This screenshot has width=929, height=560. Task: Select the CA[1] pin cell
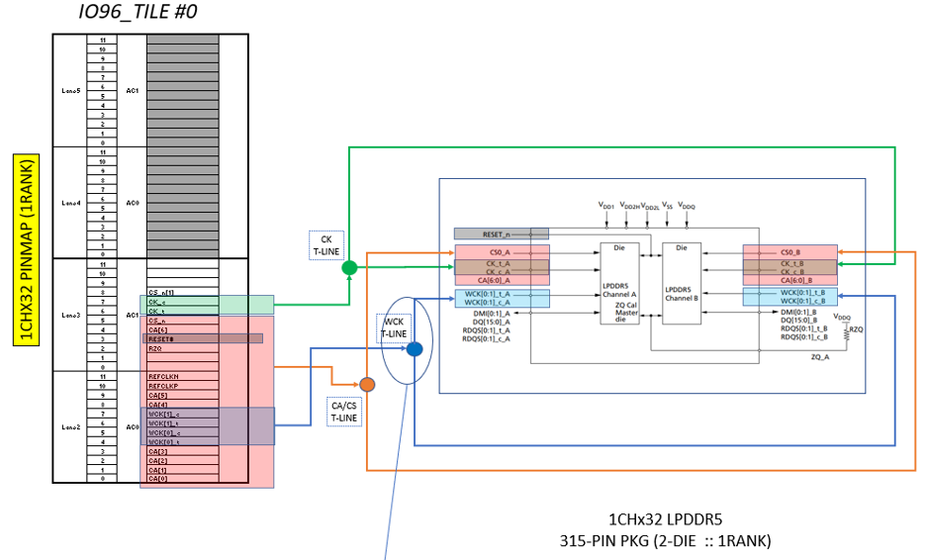pyautogui.click(x=183, y=470)
